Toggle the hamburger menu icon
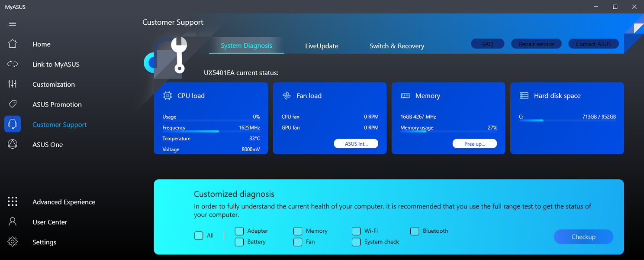The width and height of the screenshot is (644, 260). coord(13,24)
